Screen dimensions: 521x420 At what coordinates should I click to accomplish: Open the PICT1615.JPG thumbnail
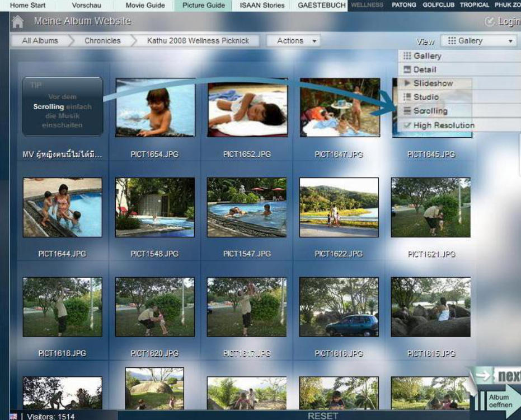click(x=431, y=307)
